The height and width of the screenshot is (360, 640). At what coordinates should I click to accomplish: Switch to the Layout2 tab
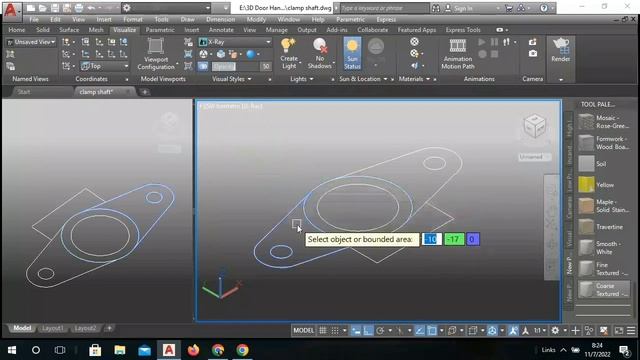[85, 328]
